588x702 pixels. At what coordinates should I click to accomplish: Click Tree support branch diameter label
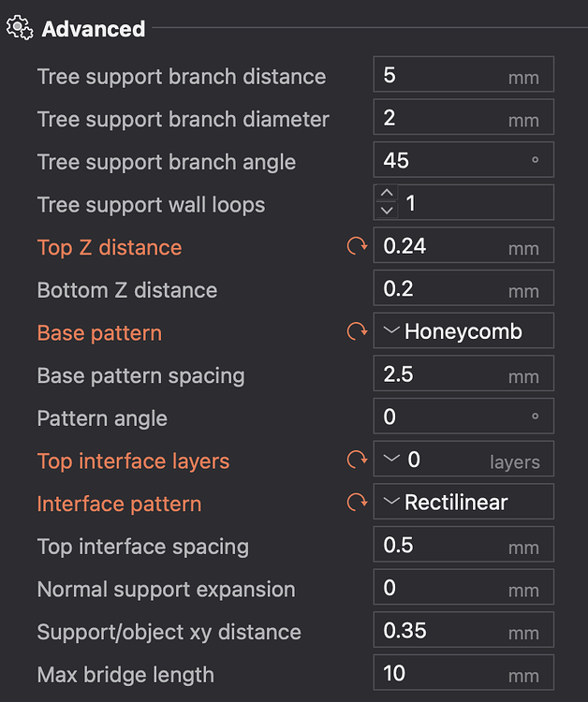(x=184, y=120)
